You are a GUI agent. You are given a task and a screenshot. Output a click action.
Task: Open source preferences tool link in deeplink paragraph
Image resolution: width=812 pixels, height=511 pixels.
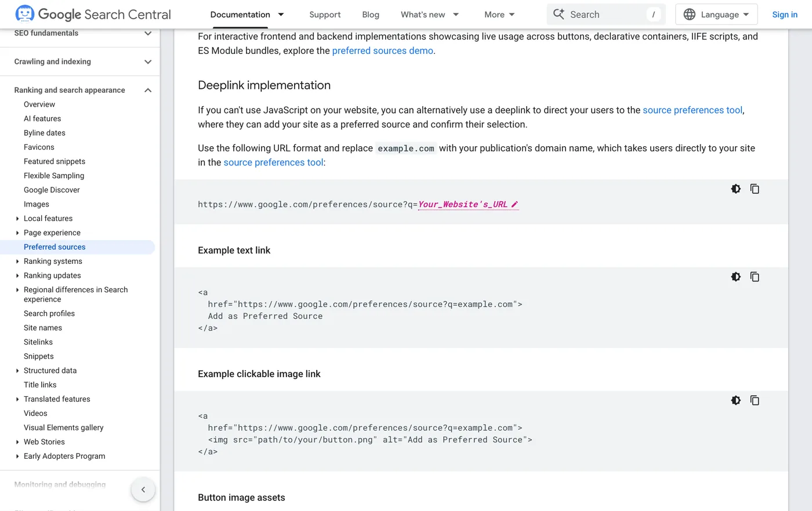tap(693, 110)
